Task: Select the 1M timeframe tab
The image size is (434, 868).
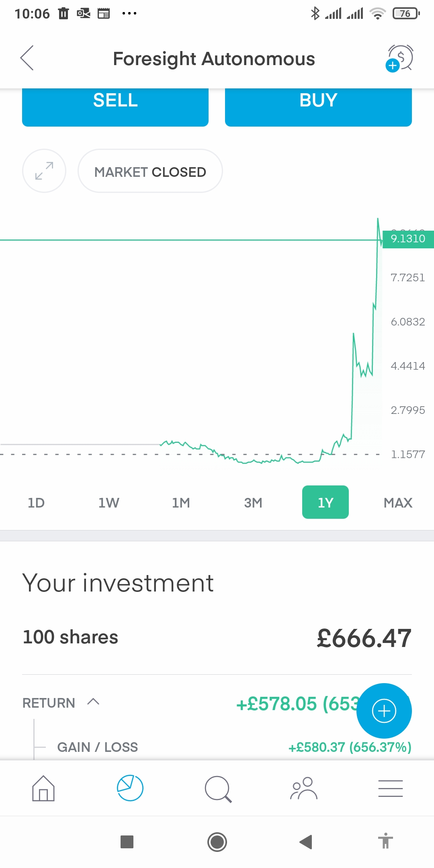Action: [181, 502]
